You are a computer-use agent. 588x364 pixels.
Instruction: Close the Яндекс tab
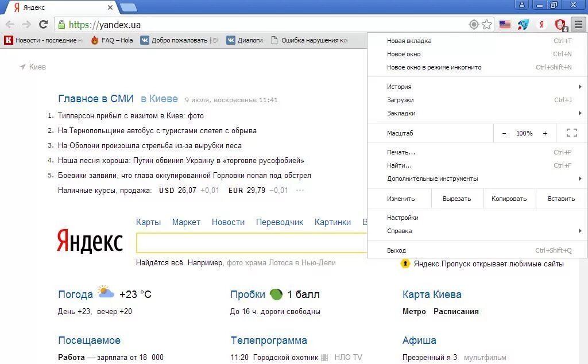point(110,7)
